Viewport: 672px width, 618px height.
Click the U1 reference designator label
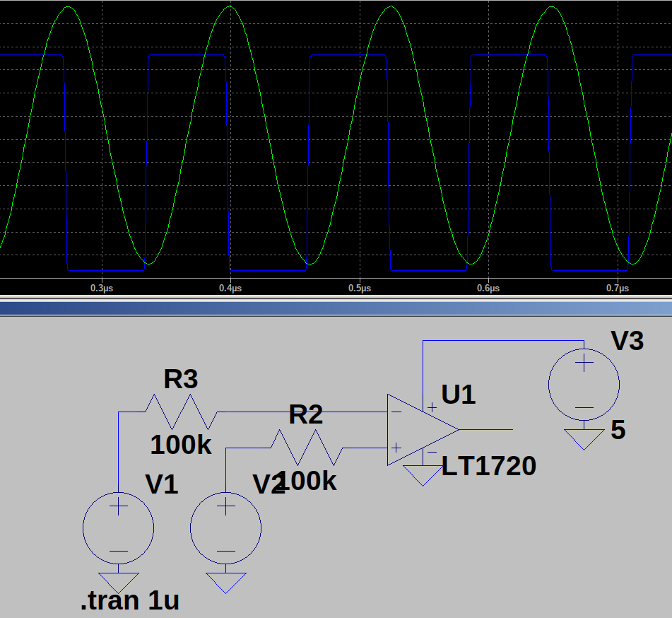coord(459,395)
